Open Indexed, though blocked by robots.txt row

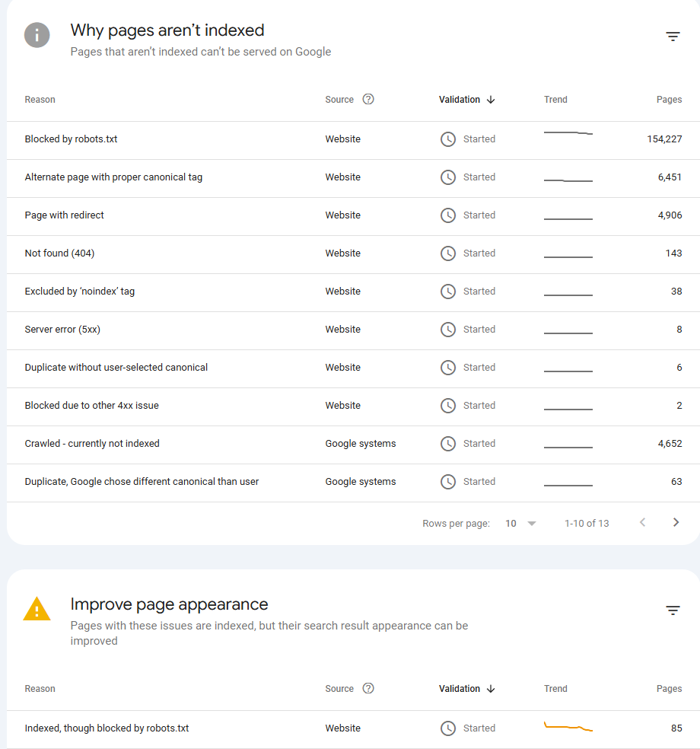coord(107,728)
